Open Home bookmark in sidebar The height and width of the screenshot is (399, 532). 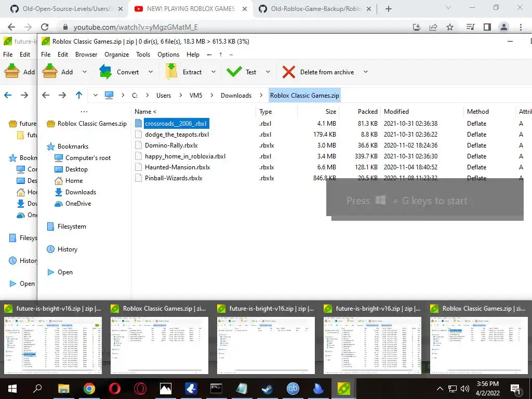74,180
